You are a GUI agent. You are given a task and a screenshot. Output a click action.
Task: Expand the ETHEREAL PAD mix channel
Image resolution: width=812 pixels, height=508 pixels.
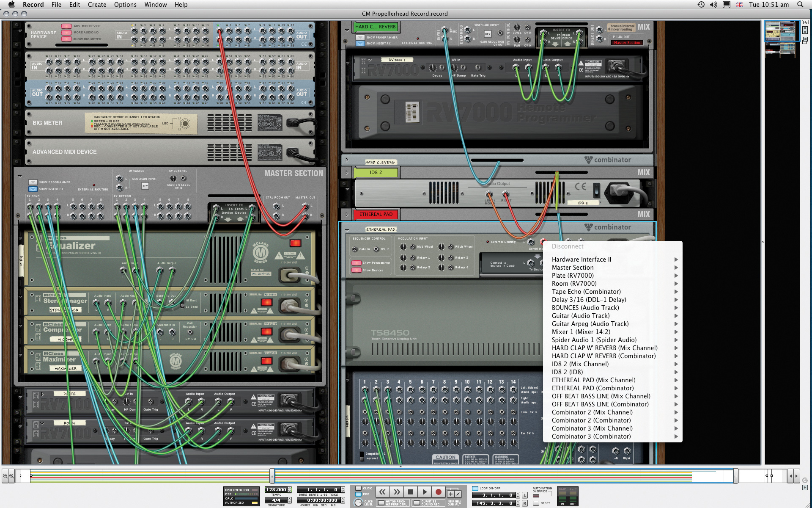pos(347,214)
